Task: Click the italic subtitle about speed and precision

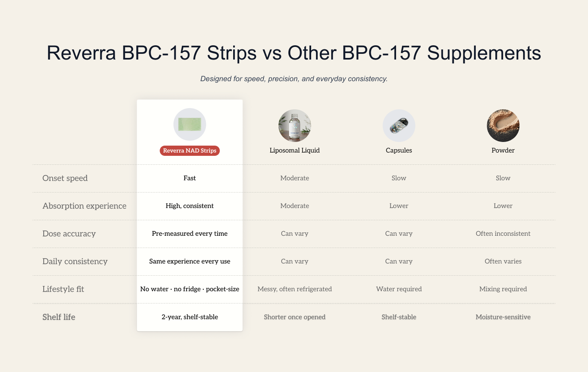Action: click(294, 79)
